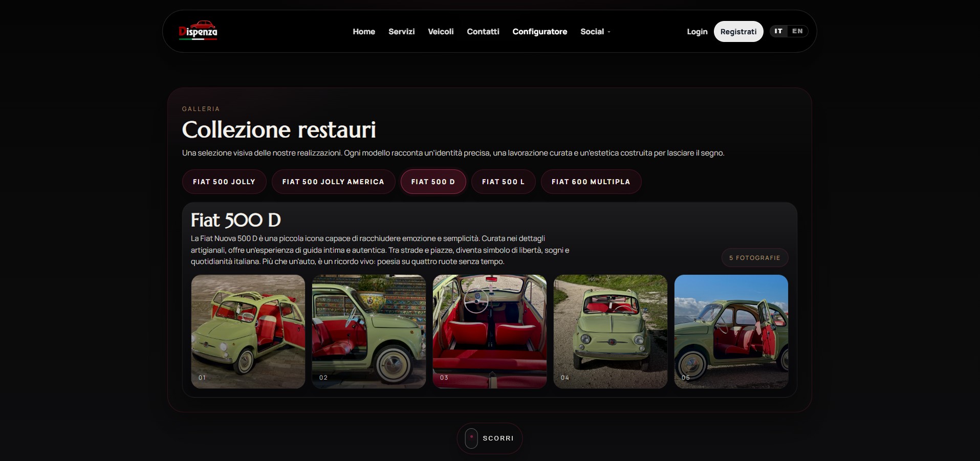Click the Login link
Screen dimensions: 980x461
(x=697, y=32)
